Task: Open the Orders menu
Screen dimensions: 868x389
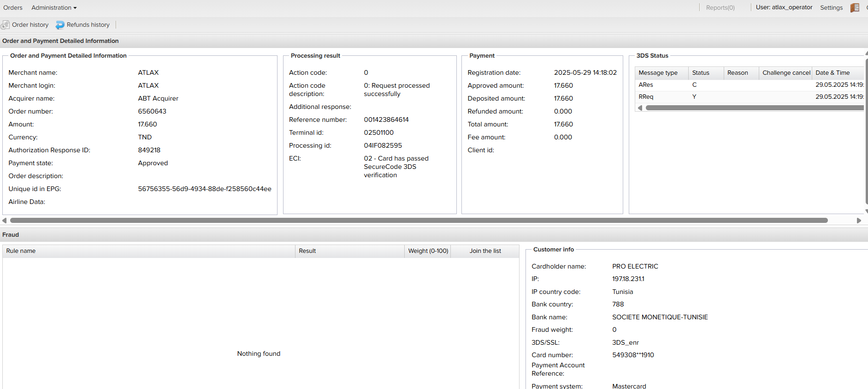Action: (x=13, y=8)
